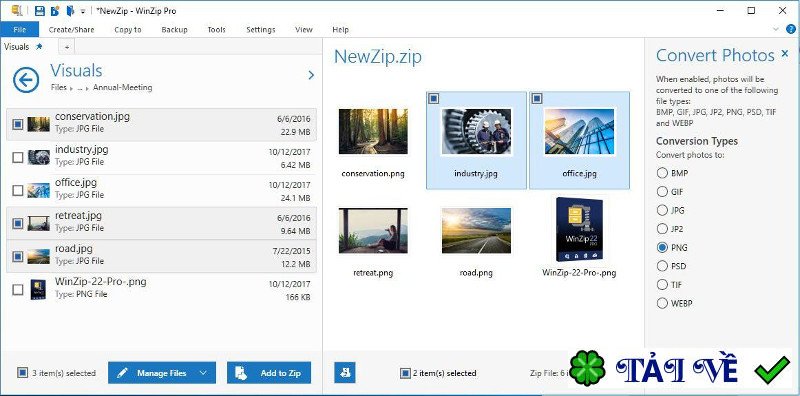Click Annual-Meeting in the breadcrumb path
Image resolution: width=800 pixels, height=396 pixels.
pos(122,87)
